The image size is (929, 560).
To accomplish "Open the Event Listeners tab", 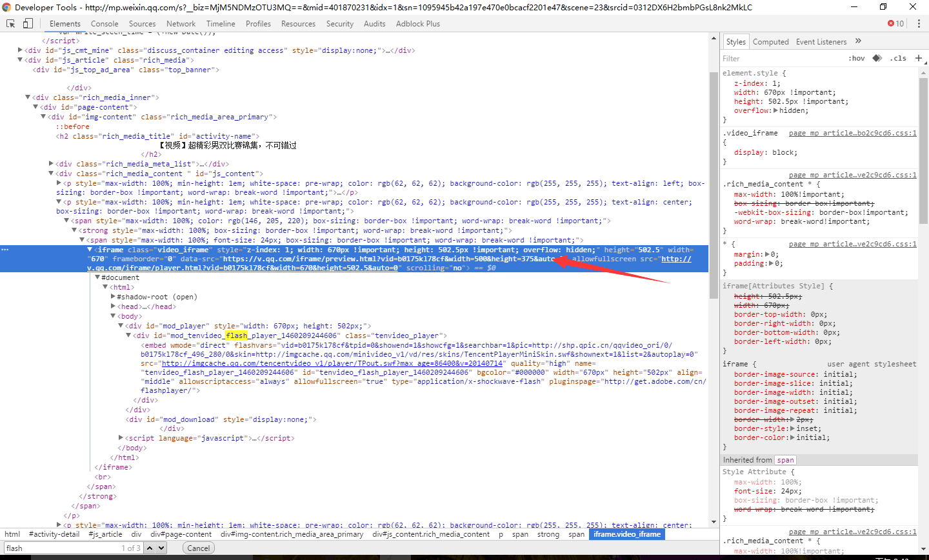I will point(821,42).
